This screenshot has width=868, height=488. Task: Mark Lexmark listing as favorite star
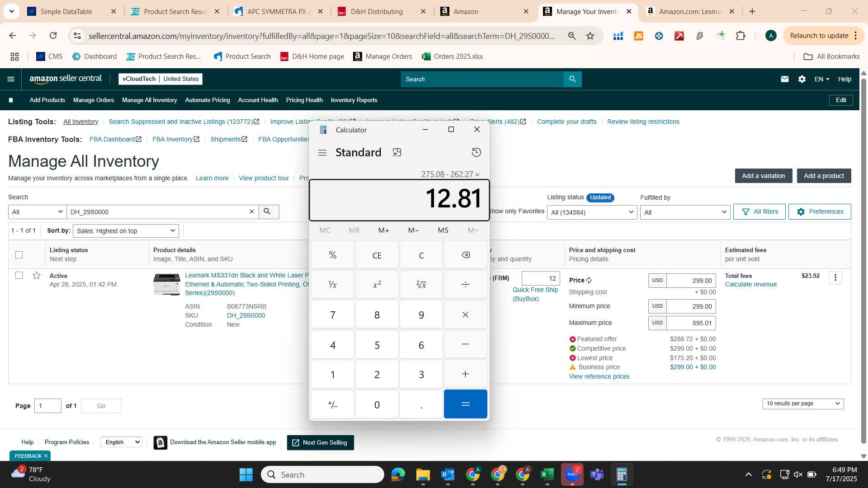(37, 275)
